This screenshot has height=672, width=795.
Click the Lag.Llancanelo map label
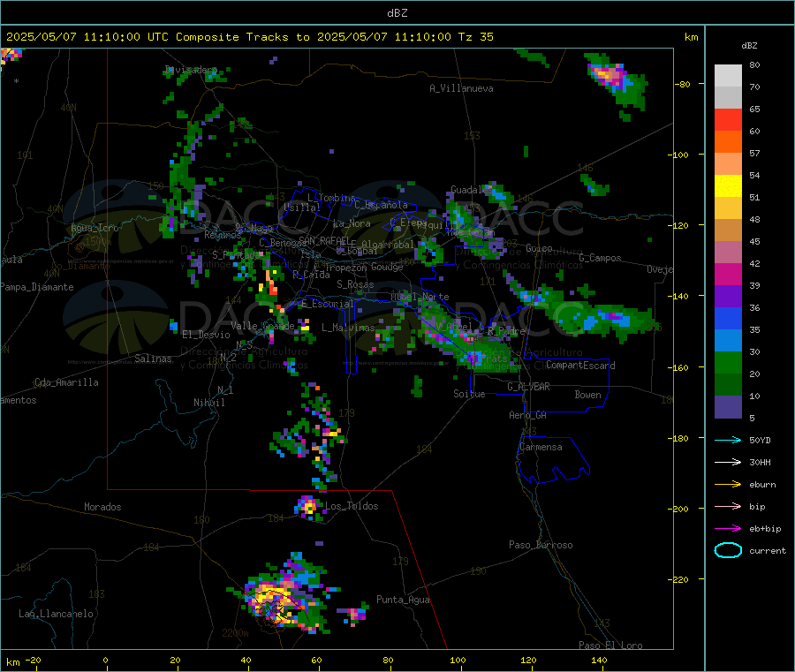click(56, 614)
